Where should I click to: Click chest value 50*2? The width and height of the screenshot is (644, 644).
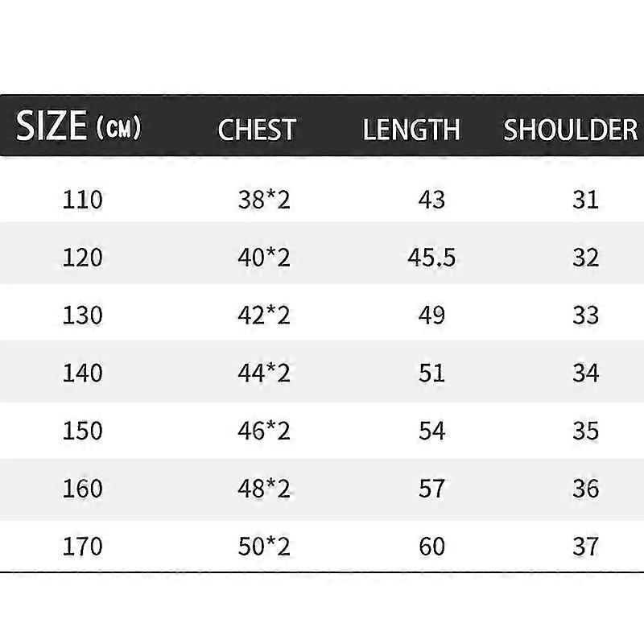pos(264,547)
